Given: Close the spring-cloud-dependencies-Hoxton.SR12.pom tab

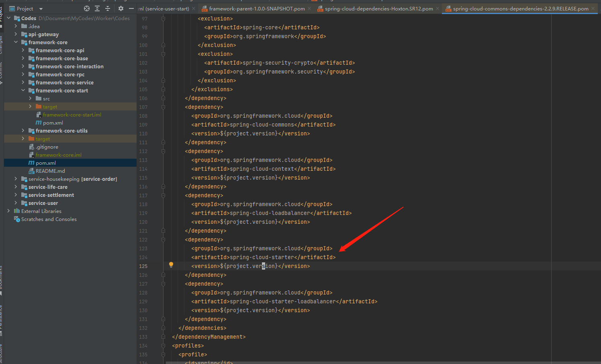Looking at the screenshot, I should tap(437, 8).
